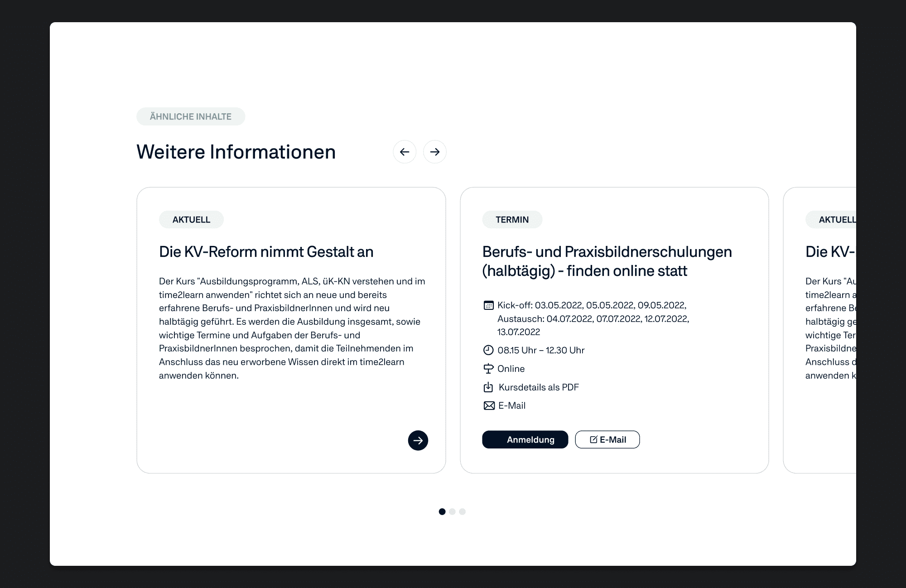Select the second carousel pagination dot
The image size is (906, 588).
click(452, 511)
